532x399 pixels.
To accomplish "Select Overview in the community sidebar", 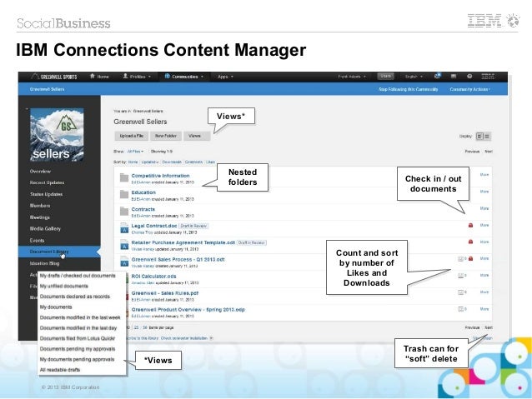I will tap(40, 172).
